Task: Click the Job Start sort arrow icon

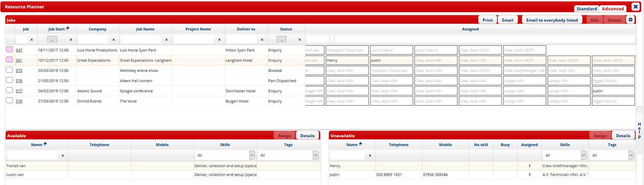Action: click(68, 29)
